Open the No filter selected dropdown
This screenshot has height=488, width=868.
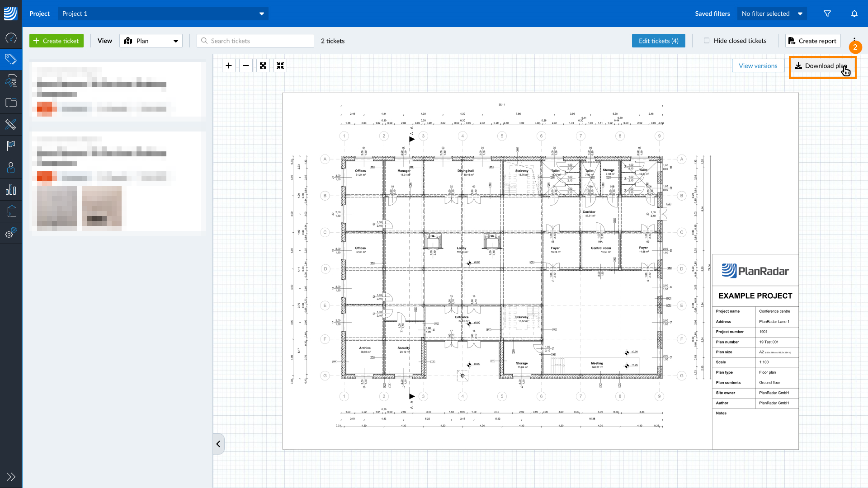[x=771, y=14]
